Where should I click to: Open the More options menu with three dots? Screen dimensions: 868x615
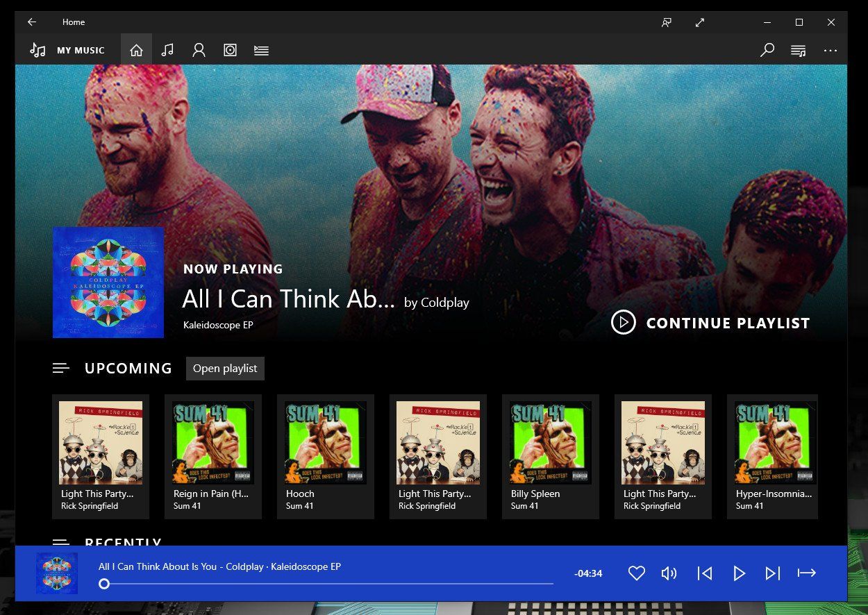831,49
